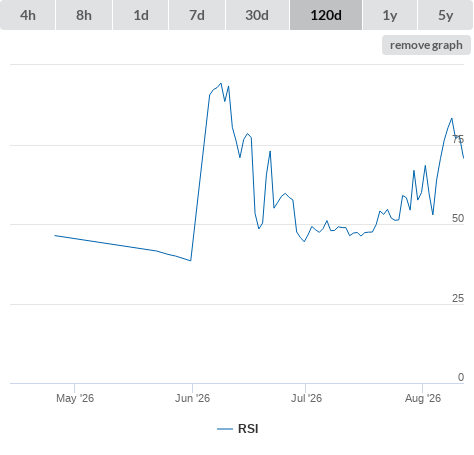Click the Jun '26 axis label
The width and height of the screenshot is (474, 455).
[x=192, y=398]
